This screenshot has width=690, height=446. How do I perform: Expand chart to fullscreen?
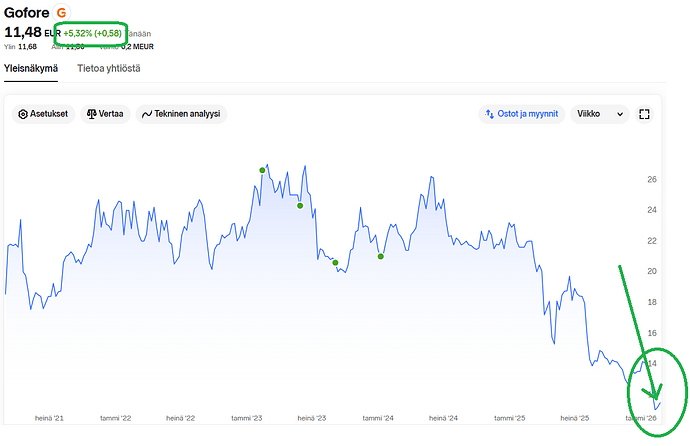645,114
